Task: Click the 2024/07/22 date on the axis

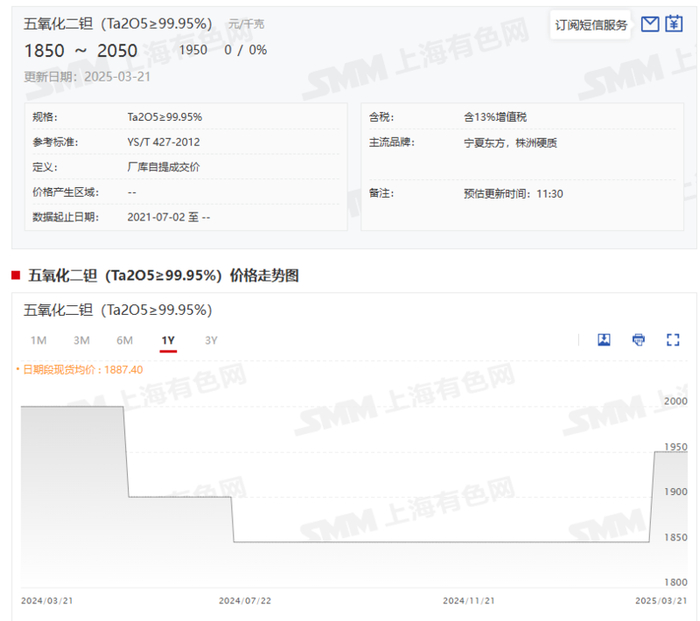Action: coord(245,601)
